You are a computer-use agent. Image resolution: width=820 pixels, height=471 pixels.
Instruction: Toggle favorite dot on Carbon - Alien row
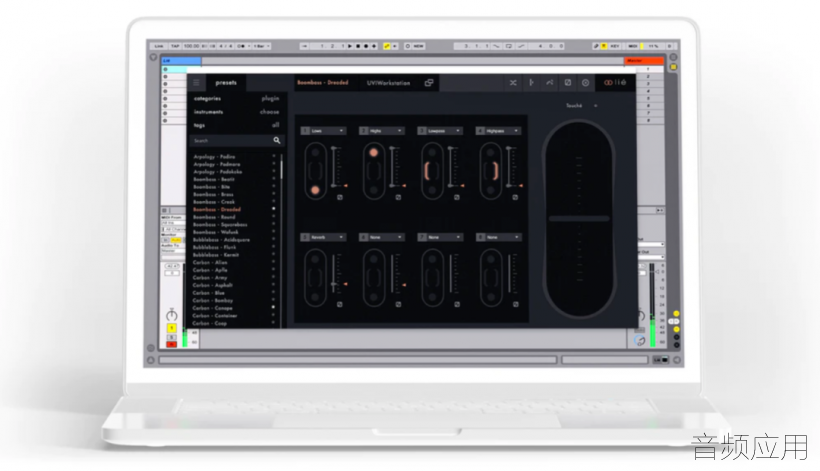pos(273,262)
